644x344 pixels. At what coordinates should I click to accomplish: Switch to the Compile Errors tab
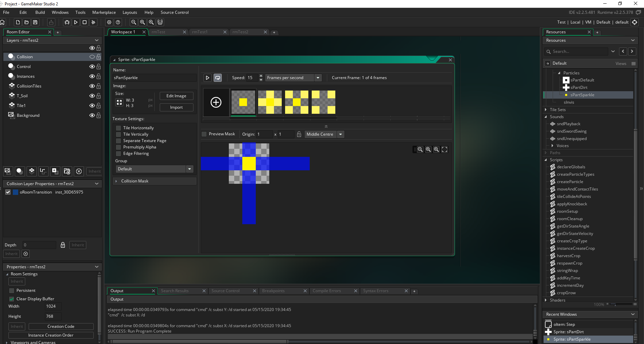[327, 291]
